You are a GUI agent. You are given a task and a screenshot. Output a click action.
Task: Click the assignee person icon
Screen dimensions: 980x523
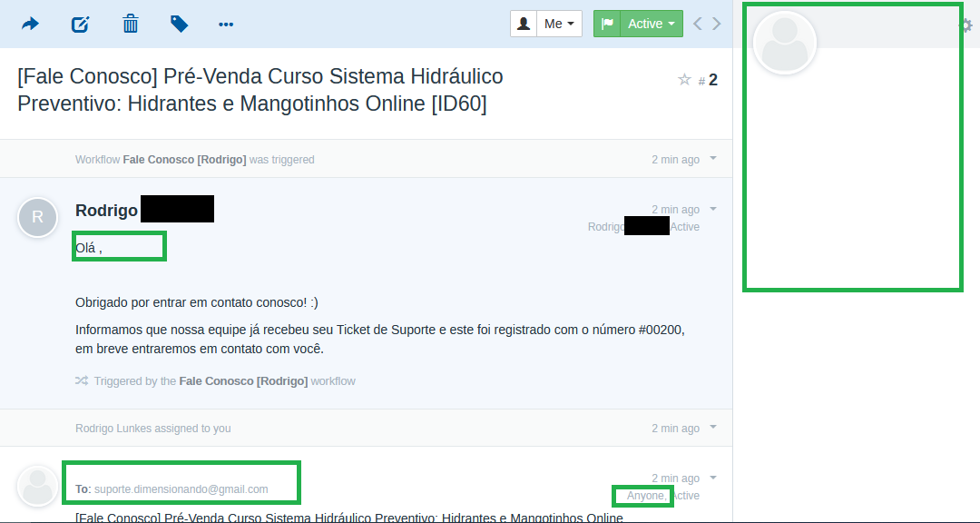pyautogui.click(x=524, y=24)
